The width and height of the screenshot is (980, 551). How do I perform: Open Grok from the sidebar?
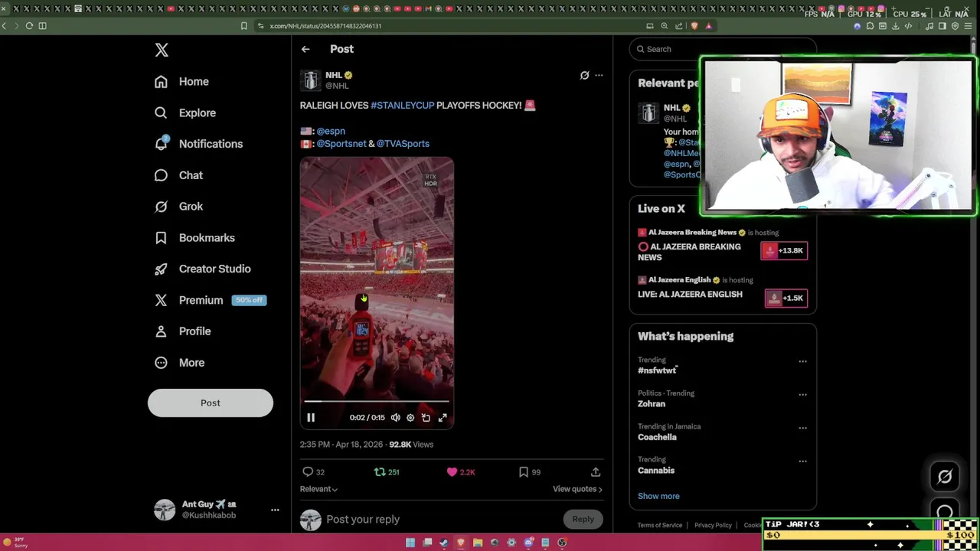pos(178,207)
